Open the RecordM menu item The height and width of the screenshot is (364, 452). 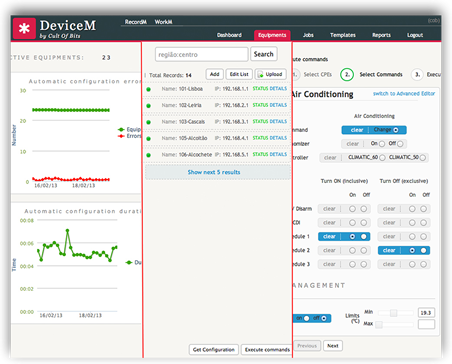[x=136, y=22]
